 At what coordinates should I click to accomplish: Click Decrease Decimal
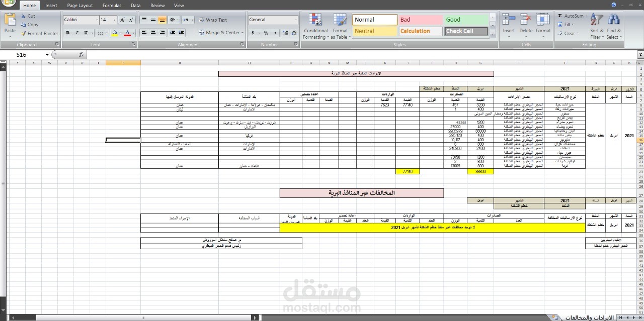click(x=294, y=33)
